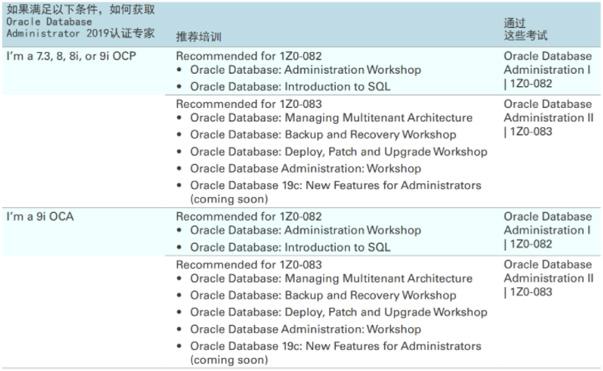Click Administration II 1Z0-083 exam in the 9i OCA row
This screenshot has width=603, height=371.
point(549,278)
